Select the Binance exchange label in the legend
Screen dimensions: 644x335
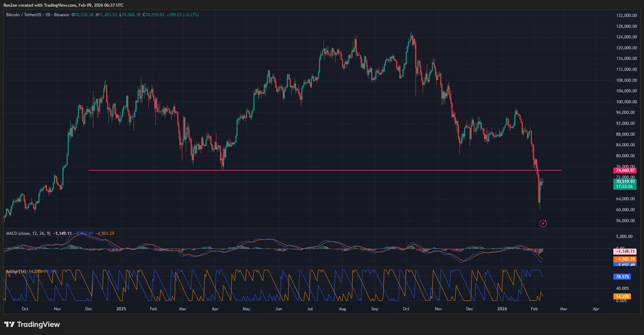(x=62, y=15)
